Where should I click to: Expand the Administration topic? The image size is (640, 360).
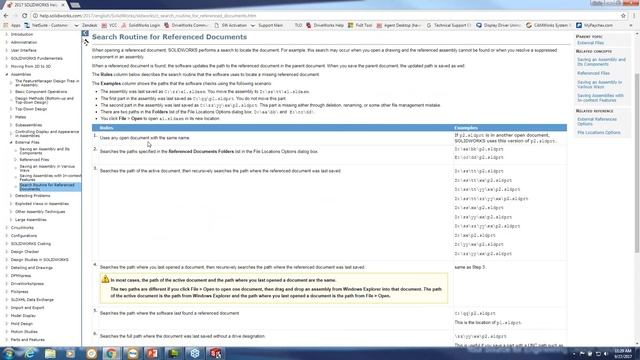pos(7,42)
